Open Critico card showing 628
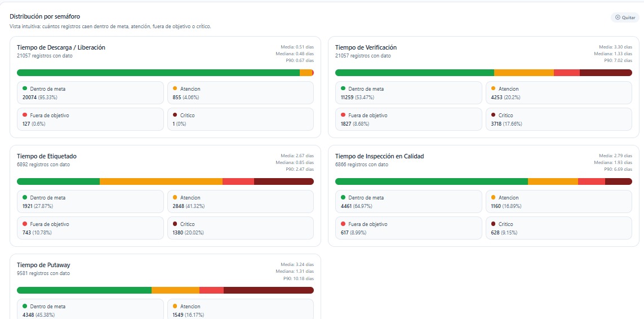Screen dimensions: 644x319 pos(558,228)
